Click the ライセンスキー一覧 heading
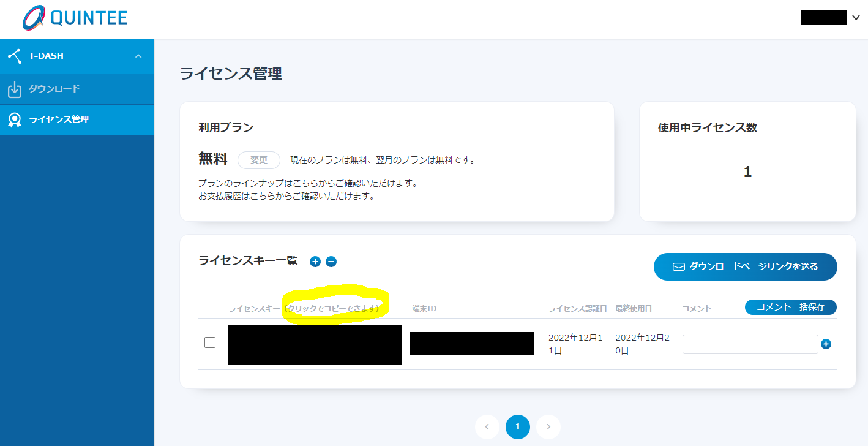This screenshot has width=868, height=446. point(248,261)
